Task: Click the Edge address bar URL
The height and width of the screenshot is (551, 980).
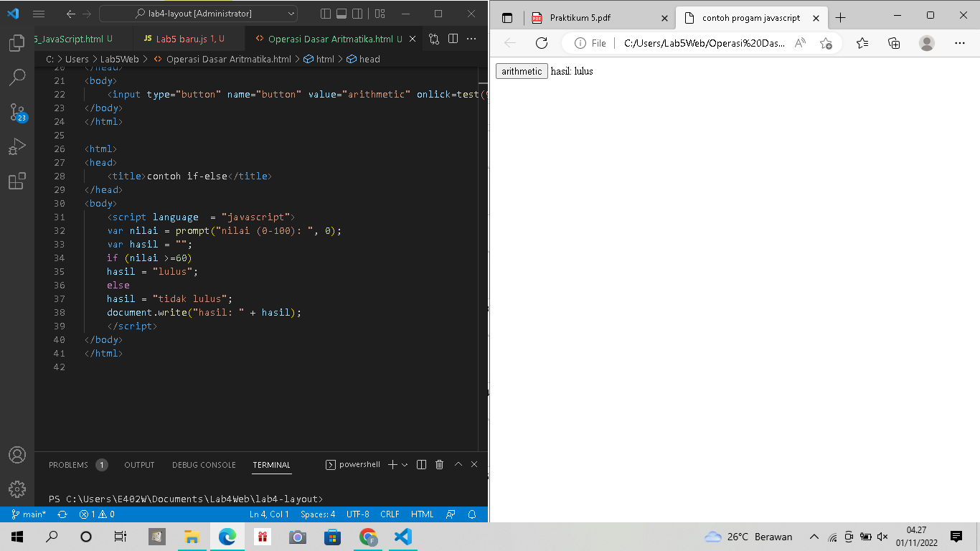Action: 705,43
